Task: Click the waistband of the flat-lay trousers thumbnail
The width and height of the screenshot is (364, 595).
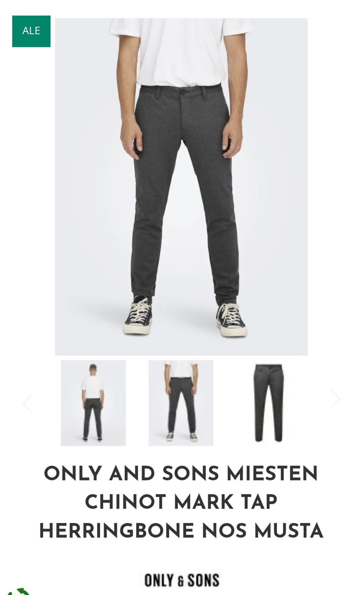Action: coord(268,366)
